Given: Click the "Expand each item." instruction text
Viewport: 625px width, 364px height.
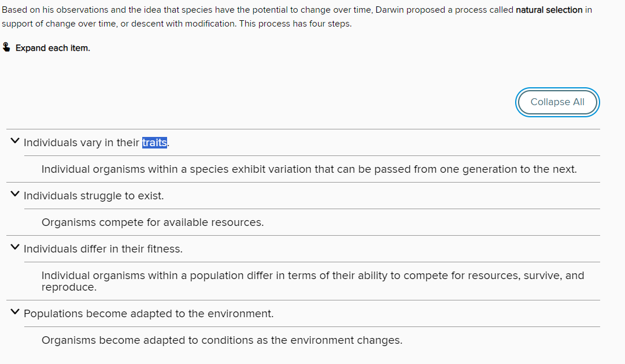Looking at the screenshot, I should tap(53, 48).
